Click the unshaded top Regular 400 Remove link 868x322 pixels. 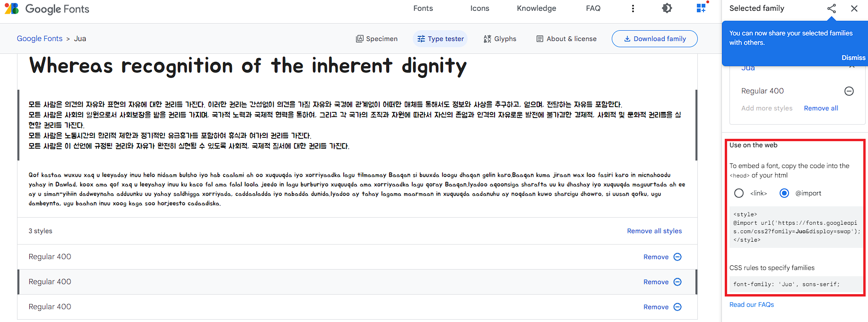[656, 257]
